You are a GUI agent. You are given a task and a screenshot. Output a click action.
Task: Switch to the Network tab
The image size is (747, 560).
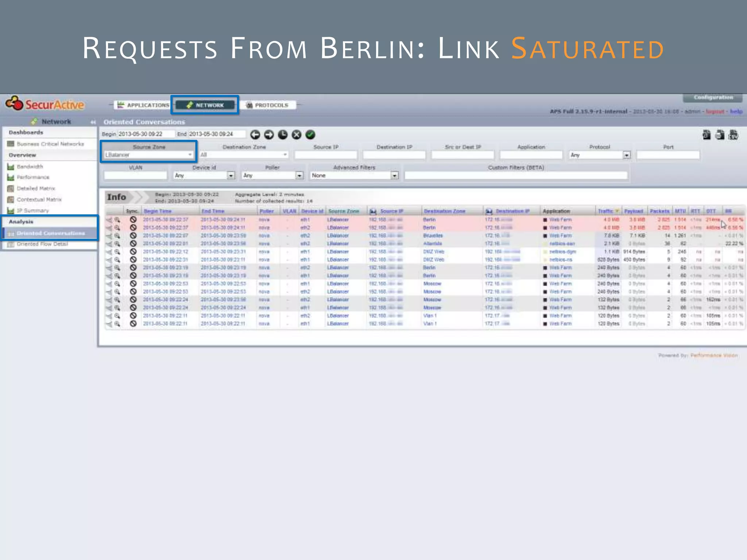tap(205, 105)
